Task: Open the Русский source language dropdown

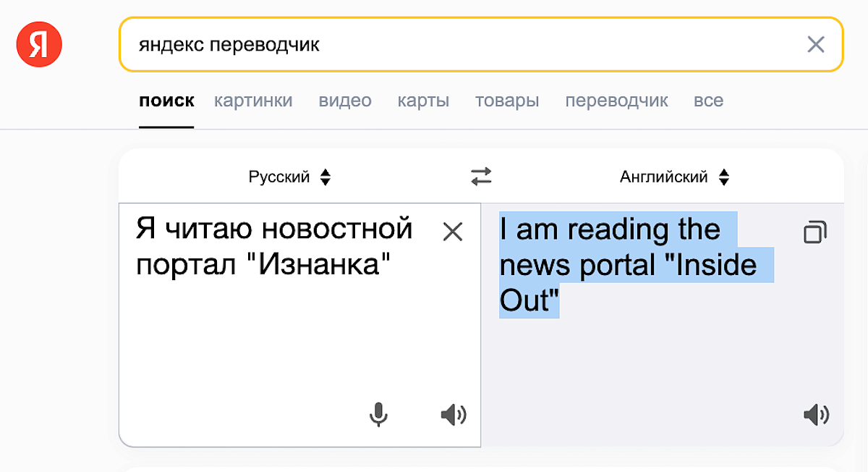Action: pos(289,177)
